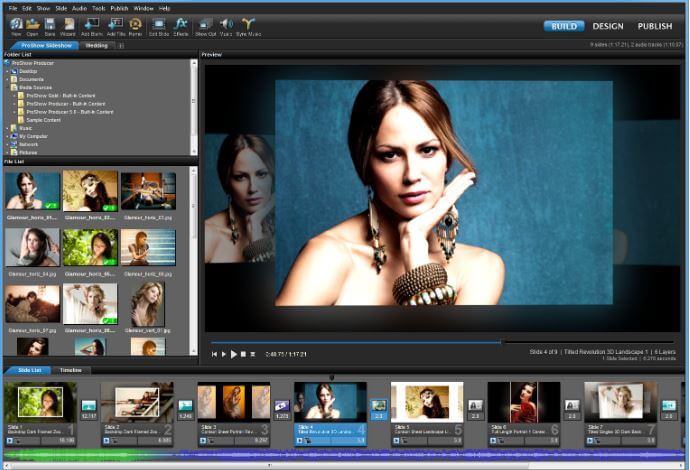Click the Open show folder icon
The width and height of the screenshot is (690, 470).
click(33, 24)
